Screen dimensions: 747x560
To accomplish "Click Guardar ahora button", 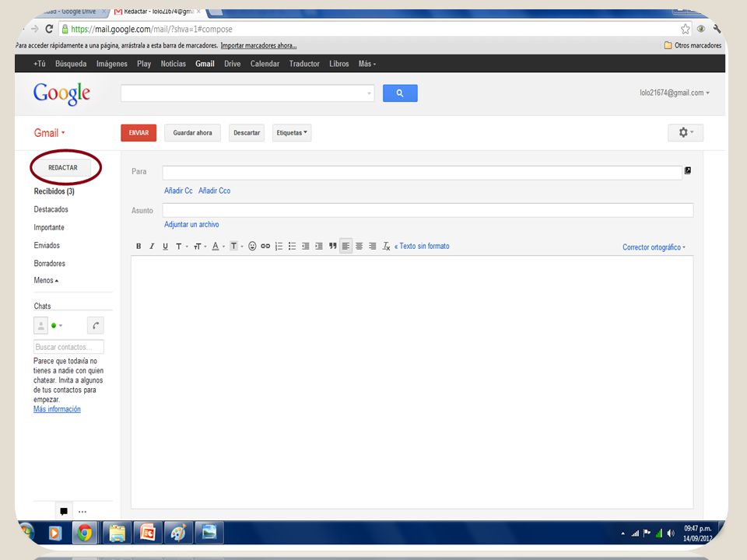I will [192, 133].
